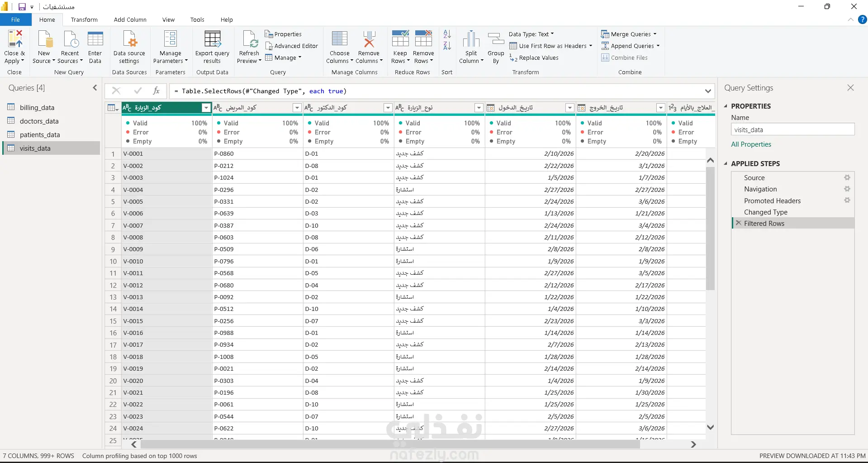Open the File tab
Screen dimensions: 868x463
click(15, 19)
